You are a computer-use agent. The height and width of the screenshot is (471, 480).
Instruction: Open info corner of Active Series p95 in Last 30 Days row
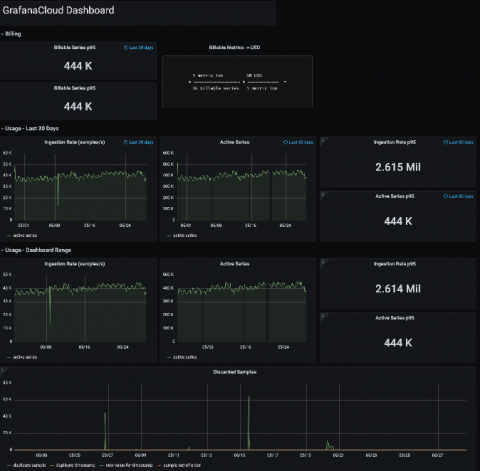(322, 194)
